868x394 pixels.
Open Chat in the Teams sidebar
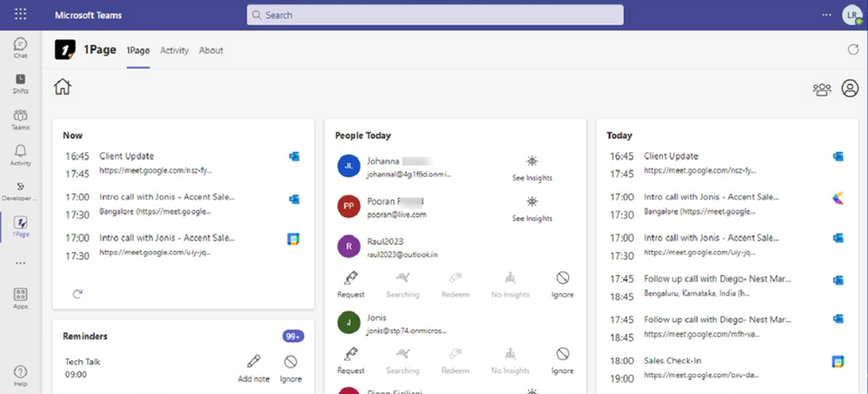(20, 48)
